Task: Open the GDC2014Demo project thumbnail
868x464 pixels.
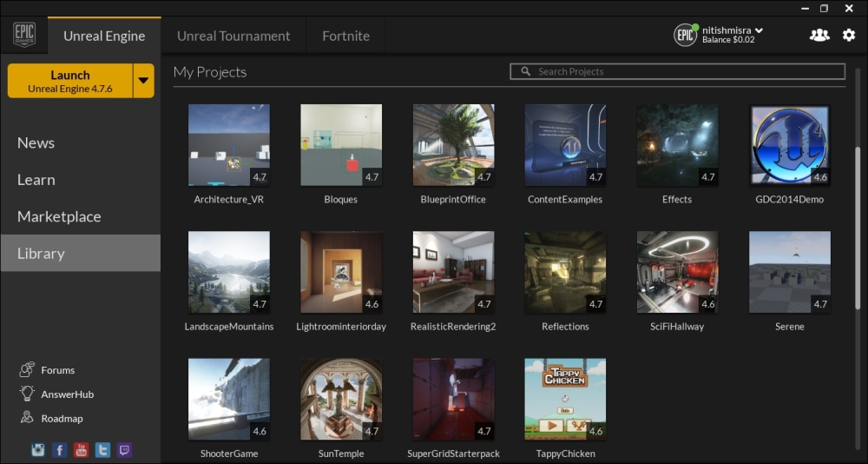Action: pos(790,145)
